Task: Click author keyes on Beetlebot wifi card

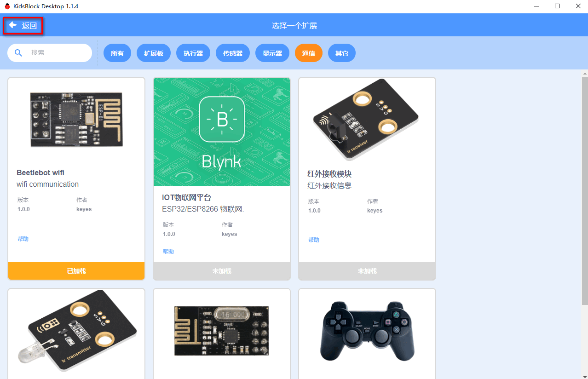Action: pos(84,209)
